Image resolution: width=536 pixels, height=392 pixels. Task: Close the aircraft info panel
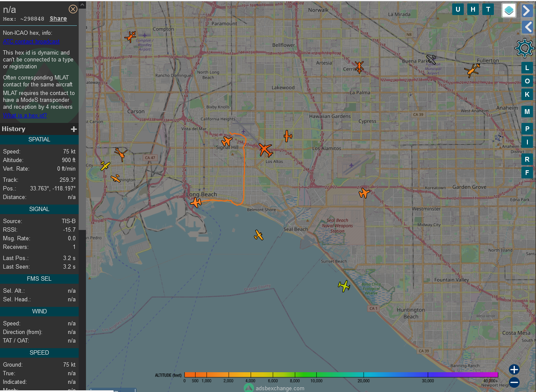click(x=73, y=9)
